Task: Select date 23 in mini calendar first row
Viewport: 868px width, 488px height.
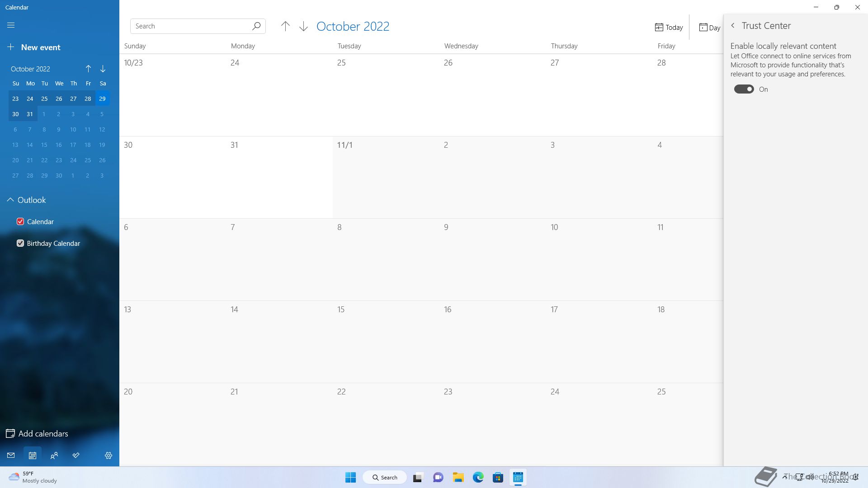Action: [x=15, y=99]
